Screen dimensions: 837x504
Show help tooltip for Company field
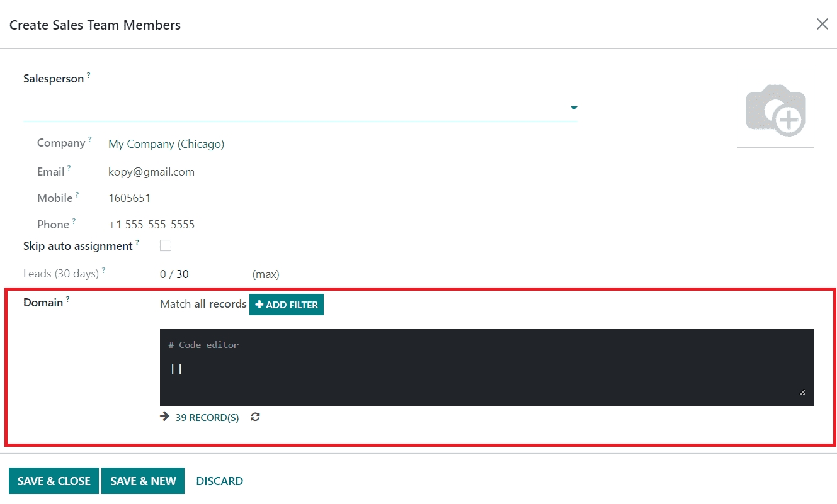coord(90,139)
